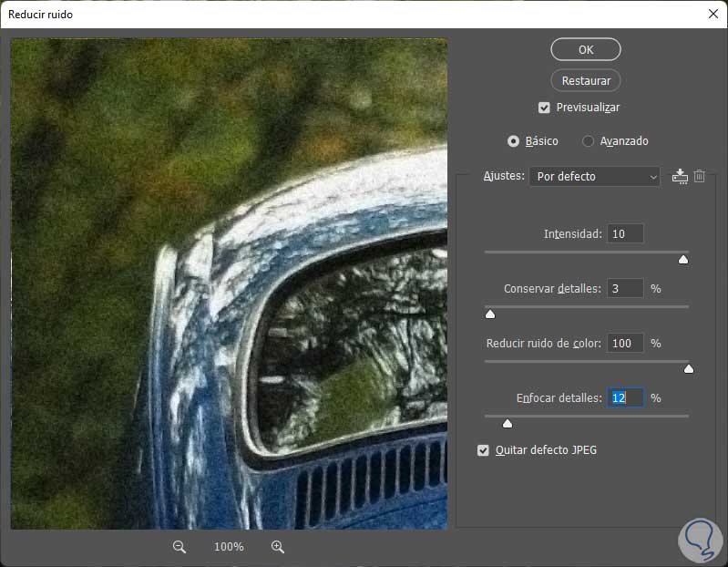Confirm with the OK button

(586, 50)
